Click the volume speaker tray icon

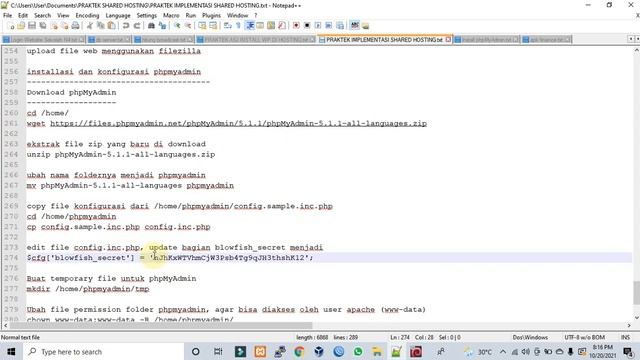(526, 351)
